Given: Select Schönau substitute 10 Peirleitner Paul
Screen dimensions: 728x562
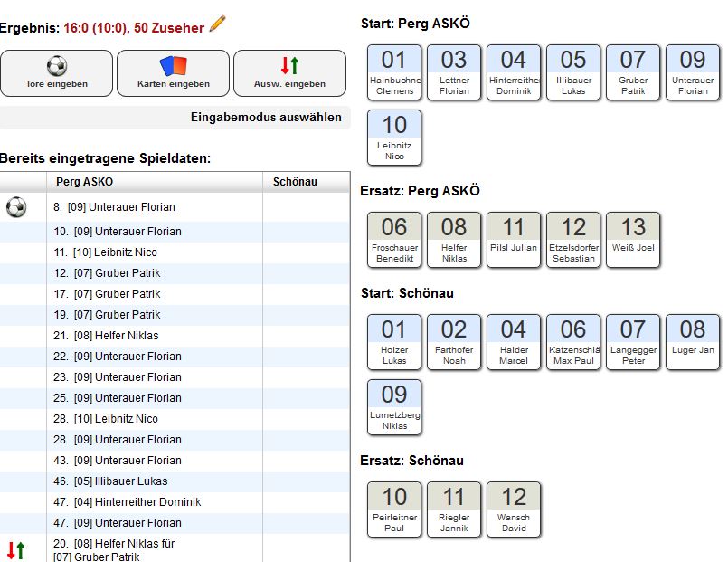Looking at the screenshot, I should (394, 510).
